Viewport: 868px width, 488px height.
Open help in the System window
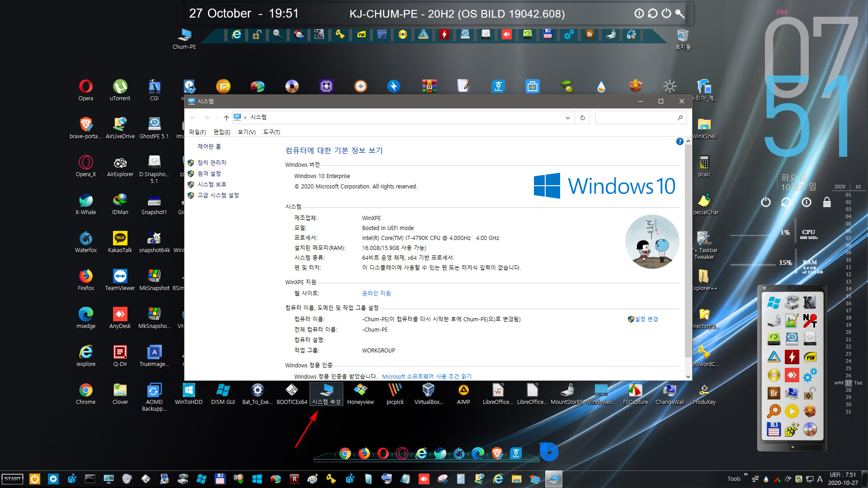pos(679,141)
